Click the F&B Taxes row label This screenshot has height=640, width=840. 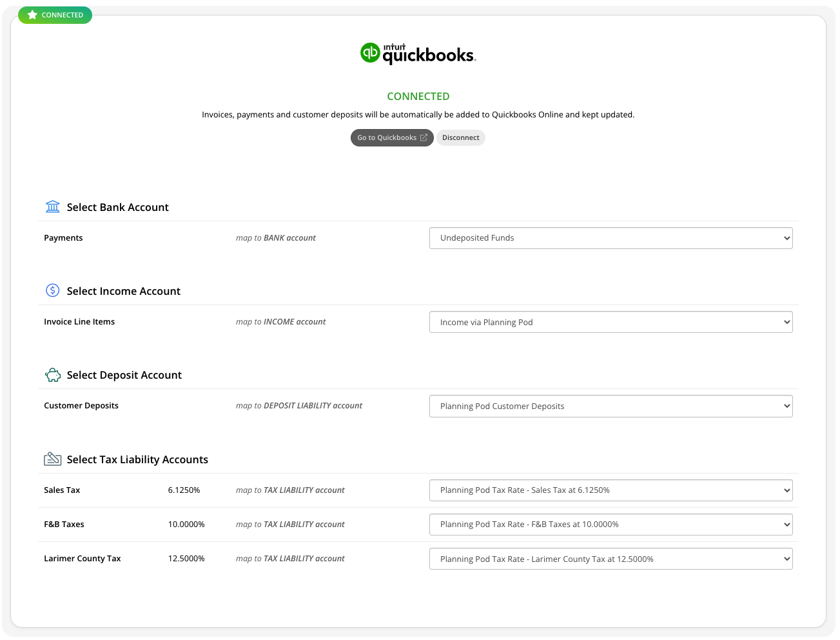click(x=64, y=525)
